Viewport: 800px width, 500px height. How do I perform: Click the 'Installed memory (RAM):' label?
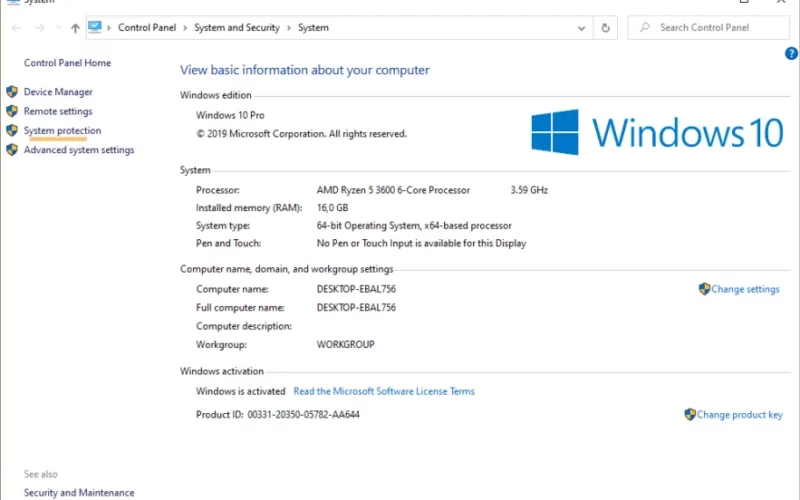(249, 208)
